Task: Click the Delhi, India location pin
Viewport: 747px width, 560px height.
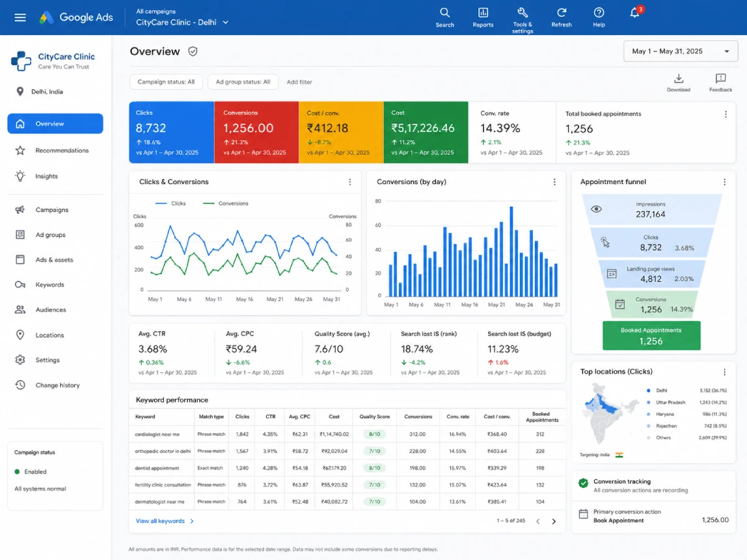Action: coord(20,92)
